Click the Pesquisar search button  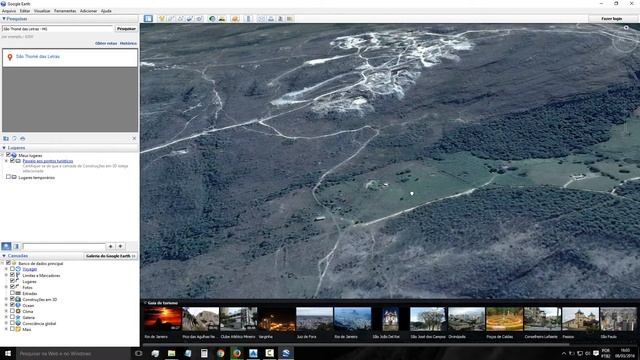126,29
